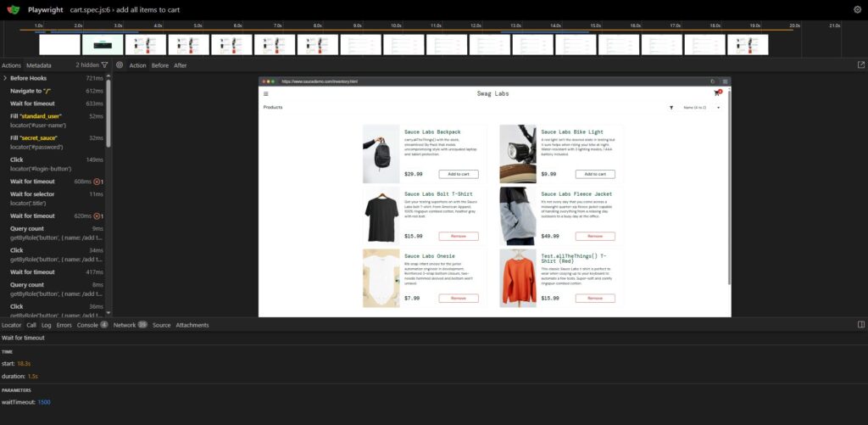Click the error badge on 620ms Wait for timeout
This screenshot has height=425, width=868.
[98, 216]
